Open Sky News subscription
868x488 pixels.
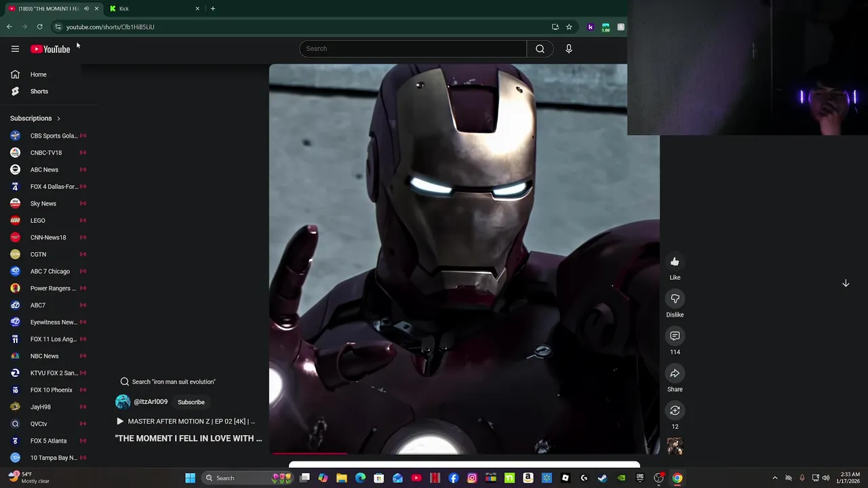[x=47, y=203]
